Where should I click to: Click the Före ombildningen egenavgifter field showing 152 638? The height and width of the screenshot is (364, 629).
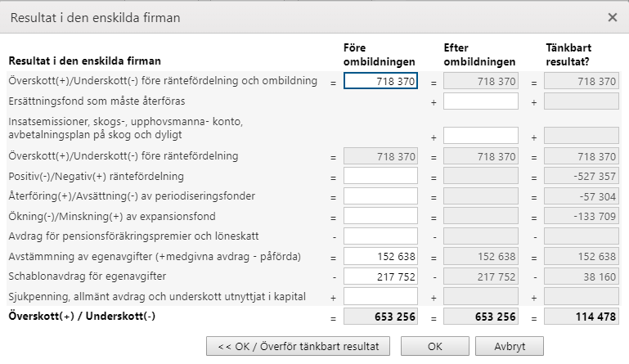380,256
